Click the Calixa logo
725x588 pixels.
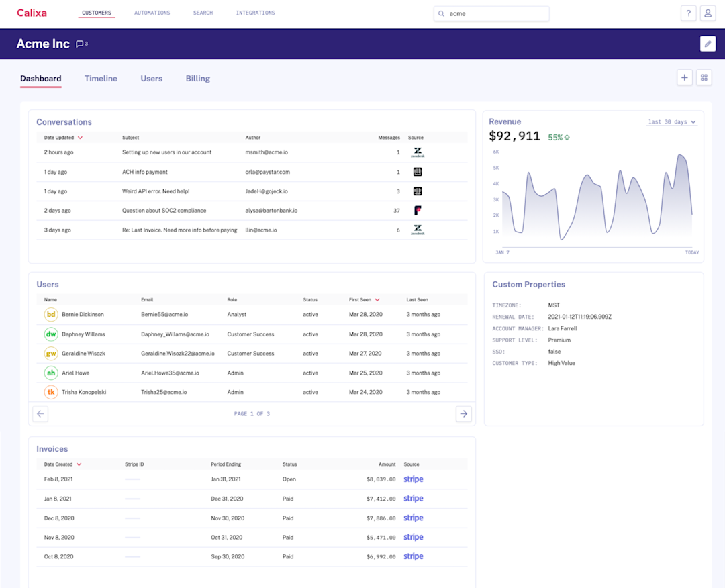point(32,13)
